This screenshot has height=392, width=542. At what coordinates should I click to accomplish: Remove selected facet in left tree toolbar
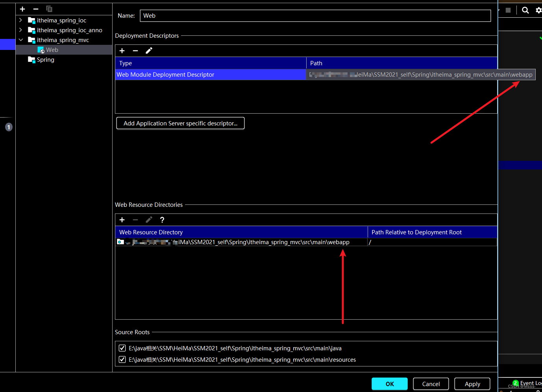36,9
